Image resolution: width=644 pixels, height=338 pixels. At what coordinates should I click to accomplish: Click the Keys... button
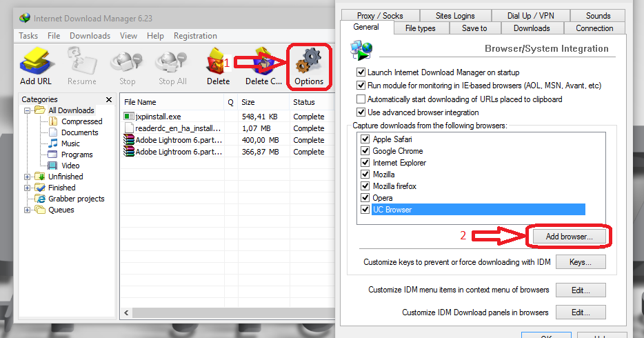[581, 262]
